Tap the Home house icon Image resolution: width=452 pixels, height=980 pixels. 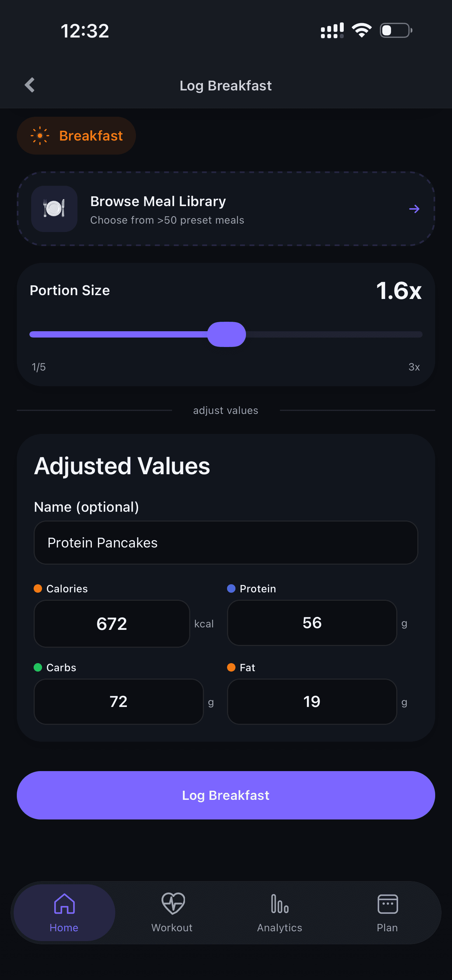pos(64,903)
